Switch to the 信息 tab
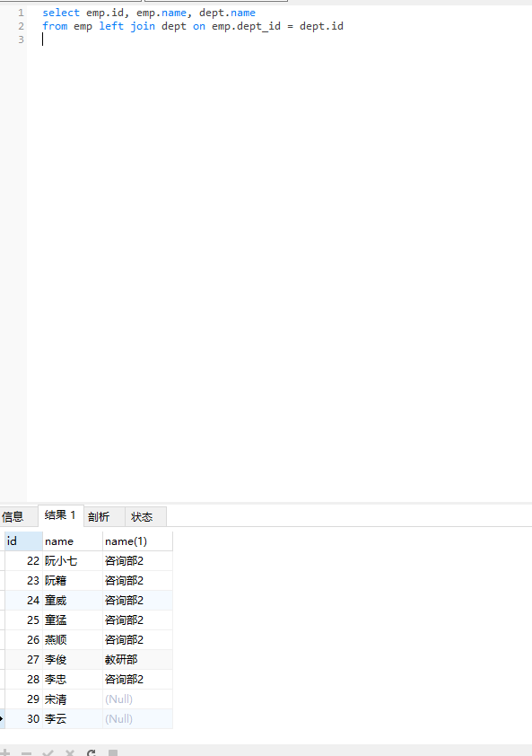532x756 pixels. [13, 517]
